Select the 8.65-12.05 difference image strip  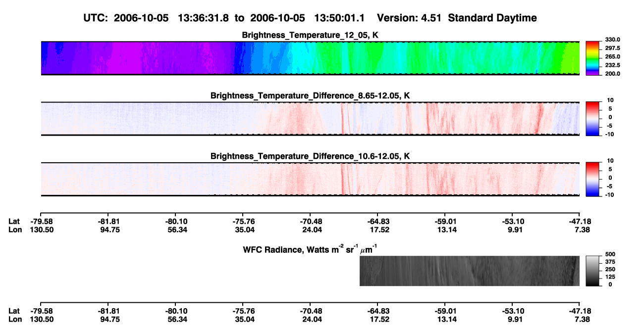(310, 118)
